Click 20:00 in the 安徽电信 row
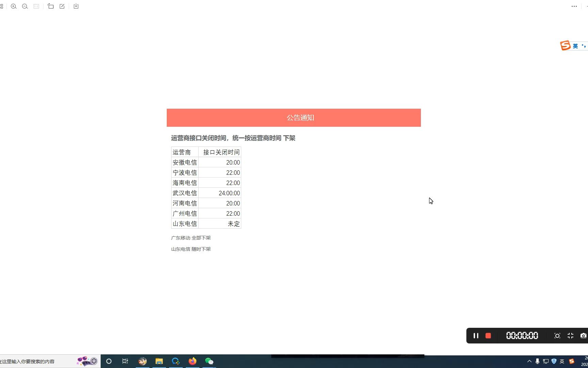The image size is (588, 368). (220, 162)
